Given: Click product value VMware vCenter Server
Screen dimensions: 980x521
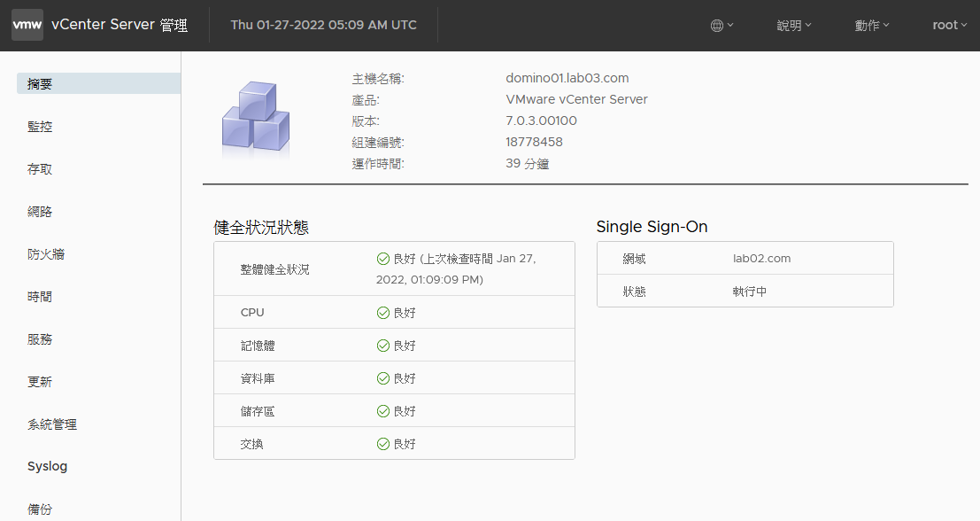Looking at the screenshot, I should point(577,99).
